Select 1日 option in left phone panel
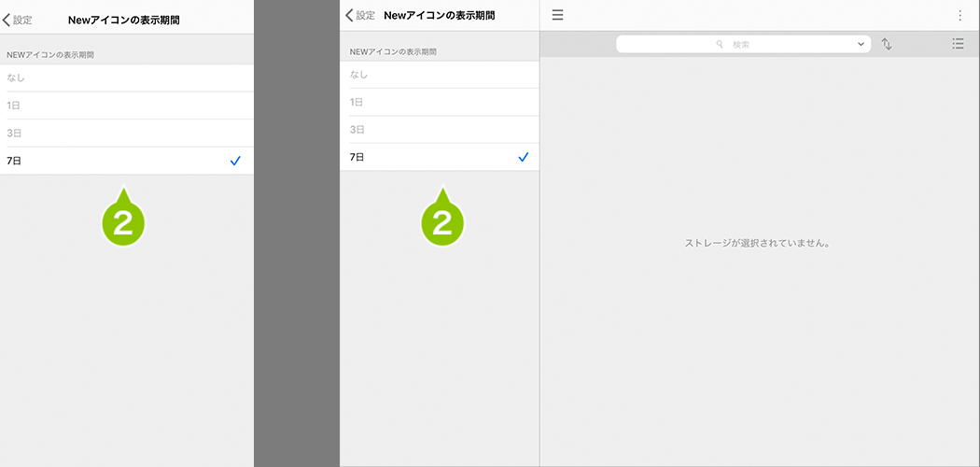The image size is (980, 467). [x=127, y=106]
